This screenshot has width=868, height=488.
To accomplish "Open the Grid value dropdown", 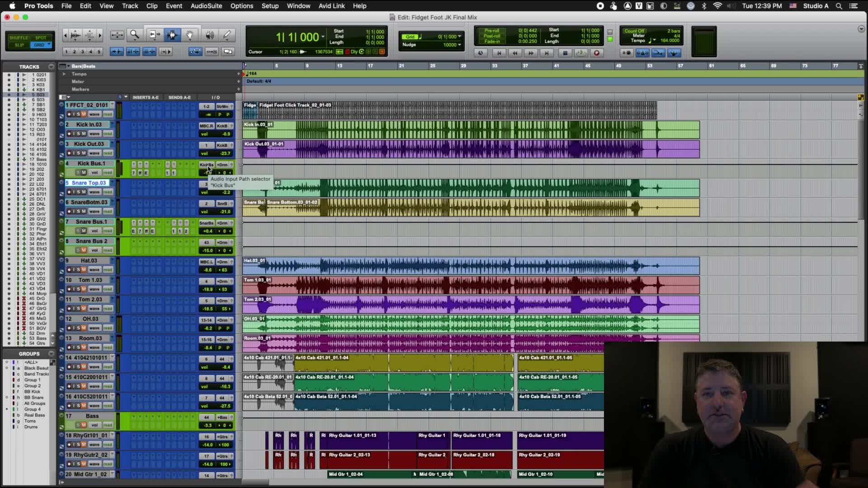I will pos(460,37).
